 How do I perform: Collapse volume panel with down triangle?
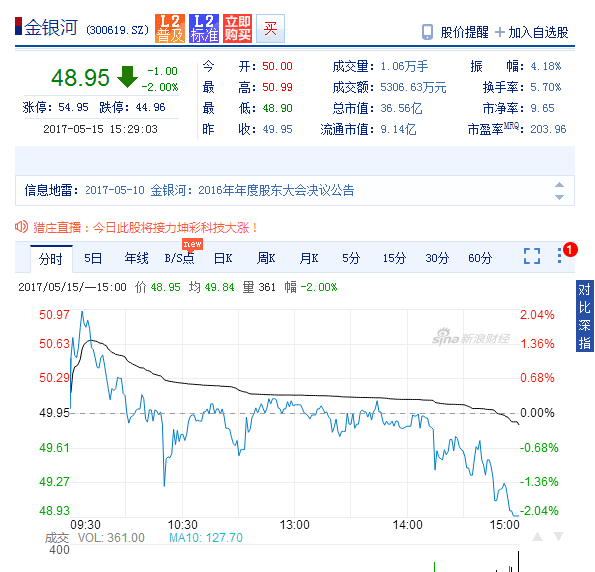coord(558,536)
